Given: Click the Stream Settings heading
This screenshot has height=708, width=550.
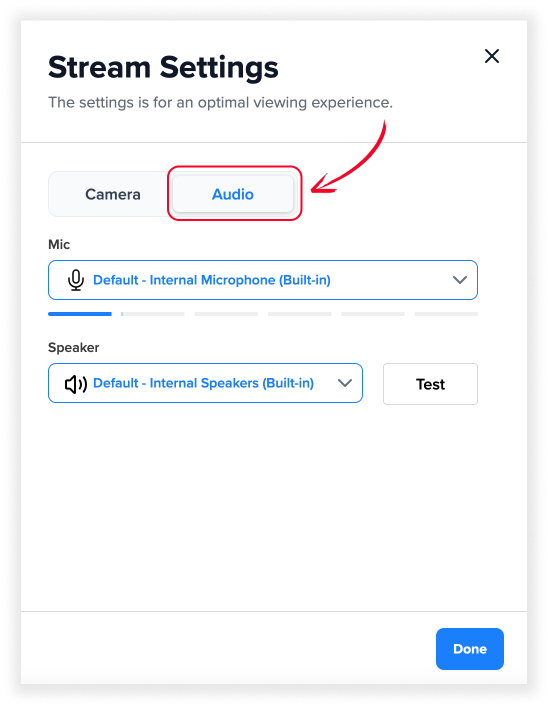Looking at the screenshot, I should click(x=163, y=68).
